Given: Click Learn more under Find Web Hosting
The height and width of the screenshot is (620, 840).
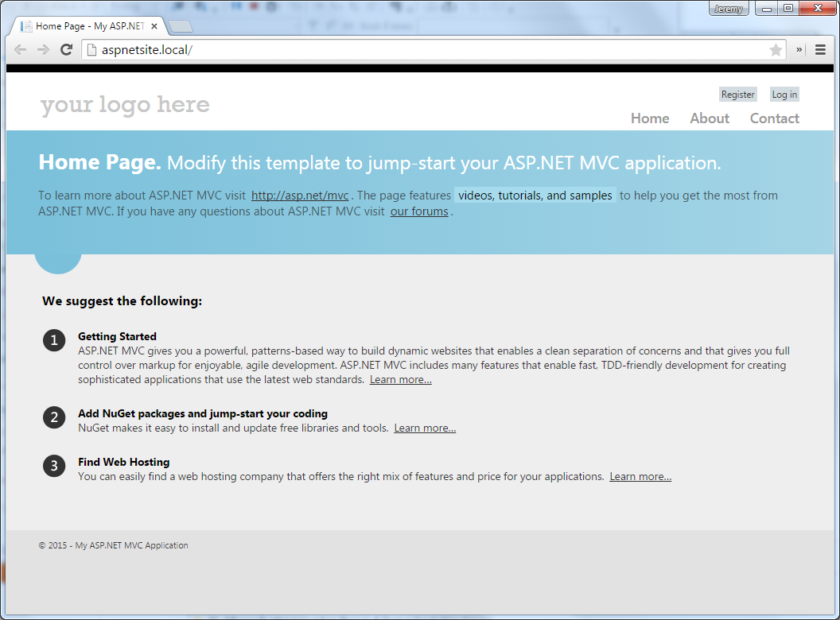Looking at the screenshot, I should click(640, 477).
